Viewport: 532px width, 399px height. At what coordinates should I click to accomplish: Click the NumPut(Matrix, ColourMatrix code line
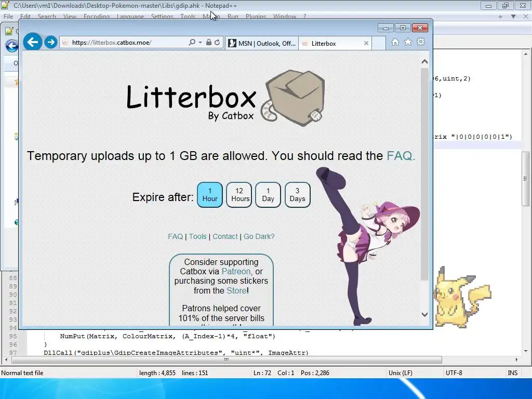click(168, 336)
